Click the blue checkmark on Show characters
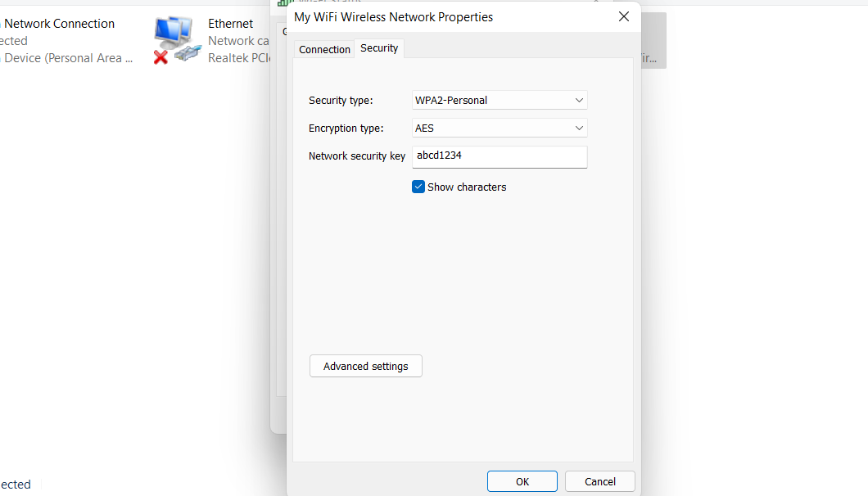868x496 pixels. [x=418, y=187]
